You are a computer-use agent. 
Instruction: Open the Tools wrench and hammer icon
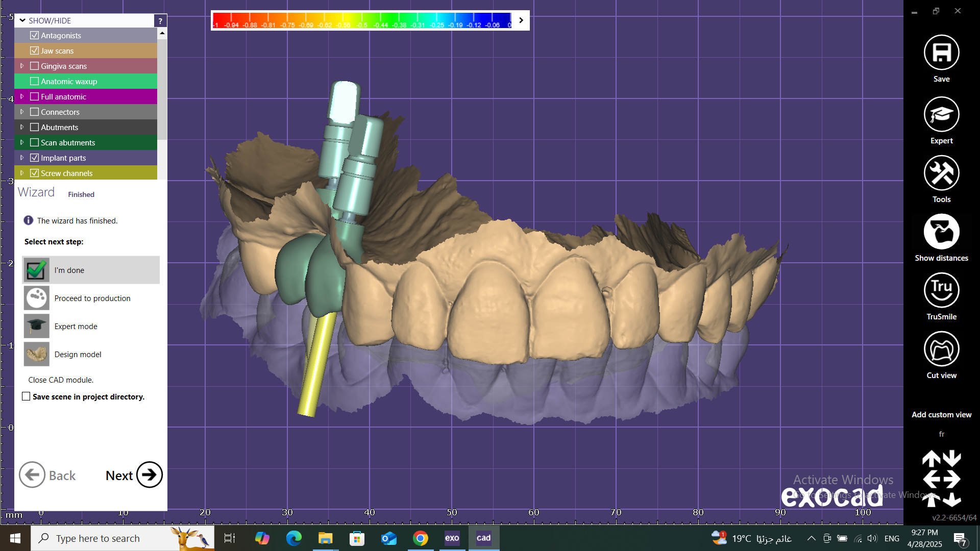(x=941, y=173)
